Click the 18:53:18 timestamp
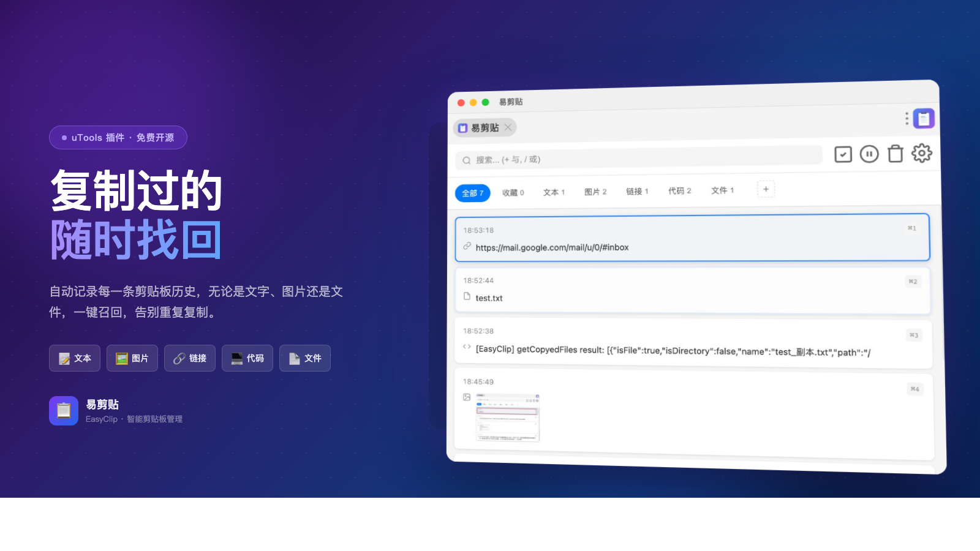Screen dimensions: 980x551 478,230
